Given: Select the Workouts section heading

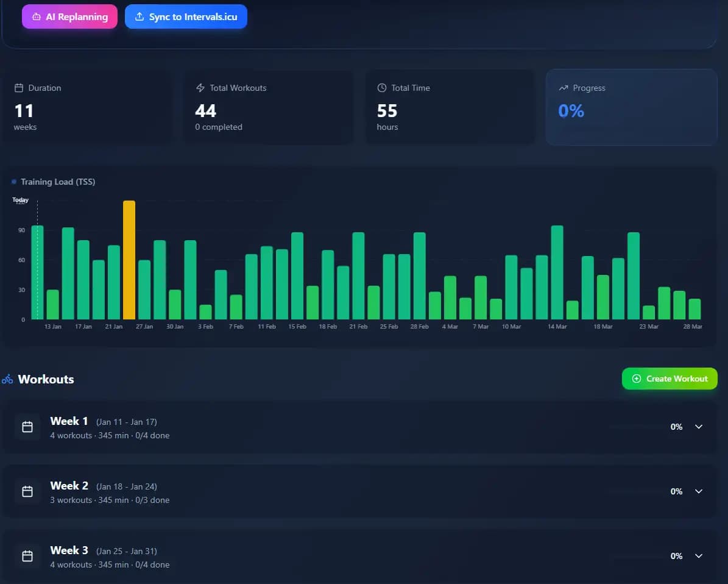Looking at the screenshot, I should click(x=46, y=379).
